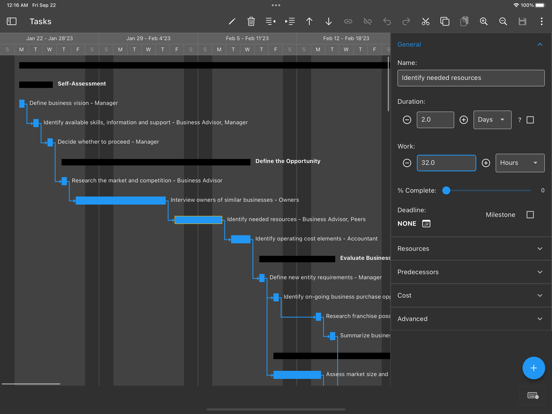Indent the selected task
Screen dimensions: 552x414
coord(290,21)
